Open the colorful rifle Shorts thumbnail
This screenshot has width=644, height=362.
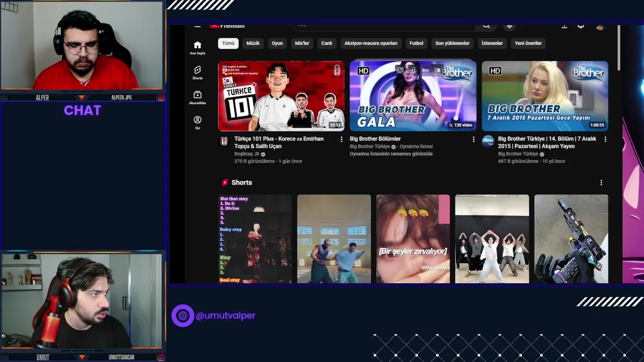(x=571, y=239)
